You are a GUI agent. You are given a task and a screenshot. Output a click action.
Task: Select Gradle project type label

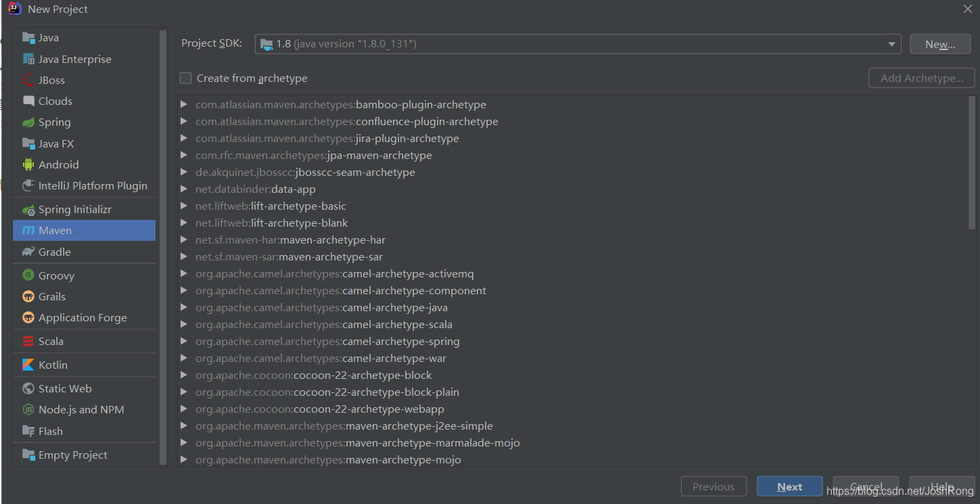(55, 252)
